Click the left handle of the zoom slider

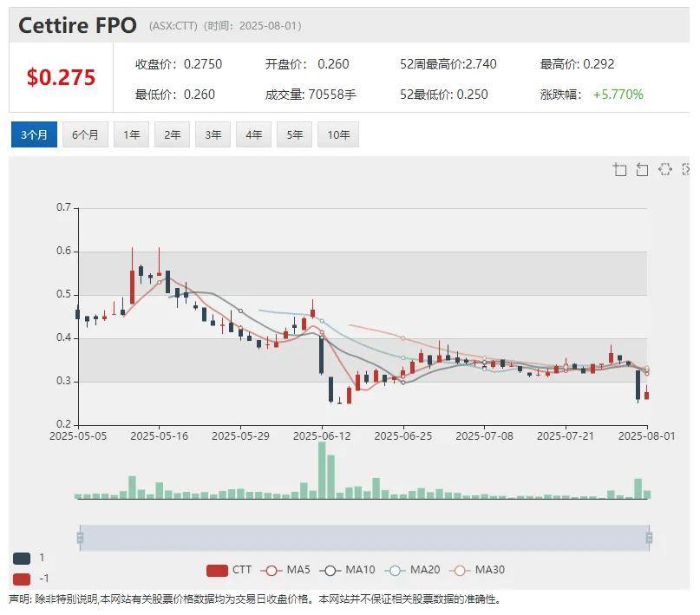click(80, 538)
